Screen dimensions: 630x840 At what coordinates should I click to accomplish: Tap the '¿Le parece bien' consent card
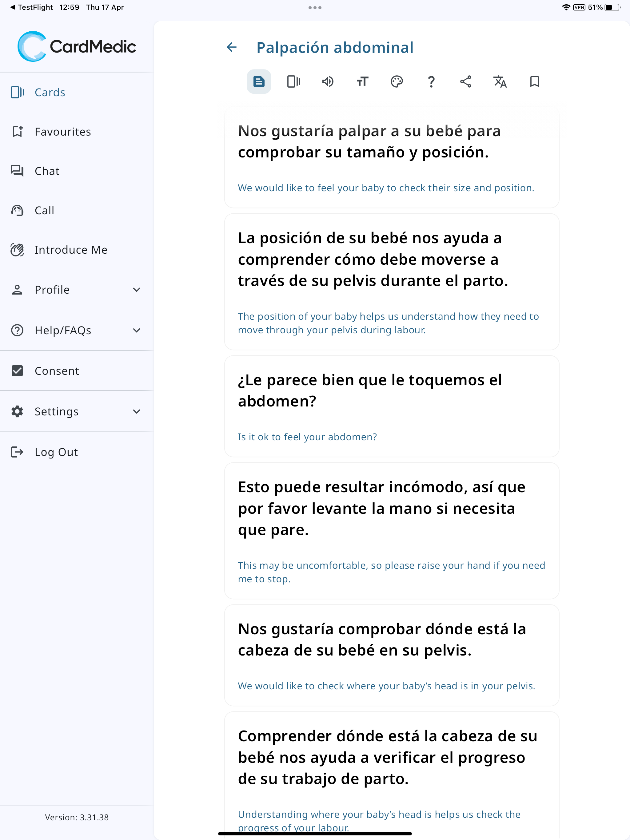click(x=391, y=406)
